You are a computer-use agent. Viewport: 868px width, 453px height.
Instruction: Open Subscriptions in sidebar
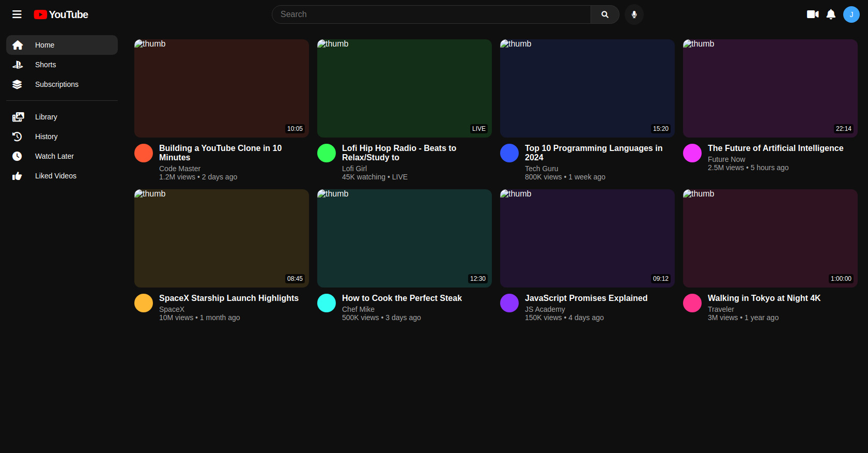point(62,84)
